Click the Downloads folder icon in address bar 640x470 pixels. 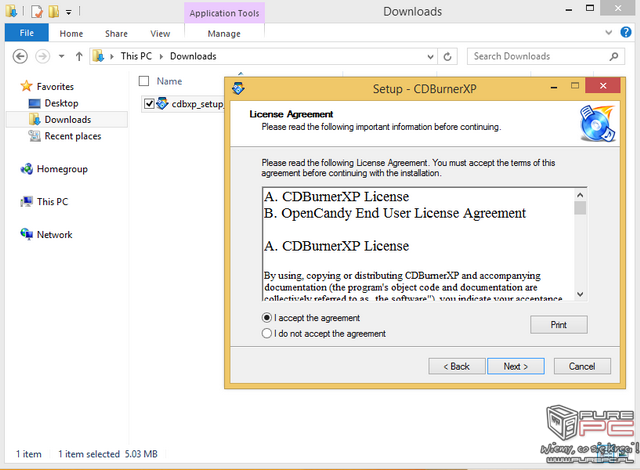(98, 56)
